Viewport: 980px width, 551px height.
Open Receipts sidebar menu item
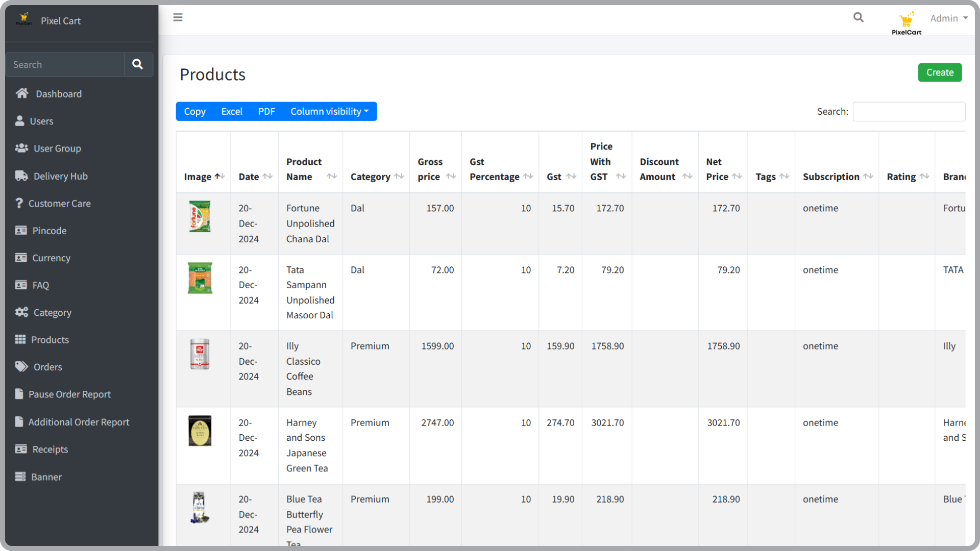[50, 449]
